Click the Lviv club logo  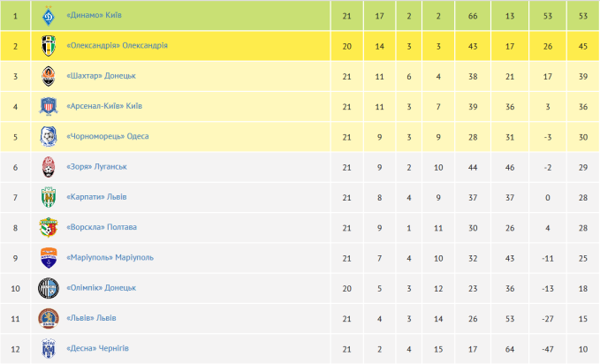point(48,318)
